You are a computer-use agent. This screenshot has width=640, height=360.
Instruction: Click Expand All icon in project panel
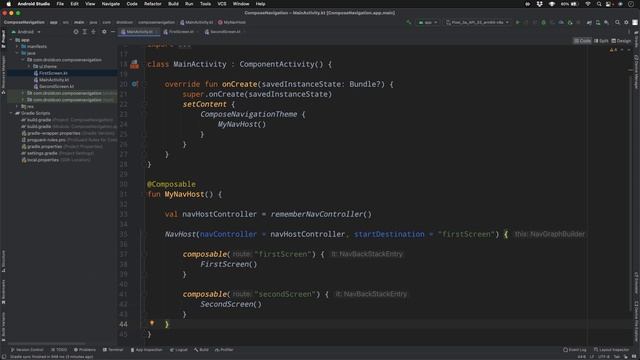(x=84, y=31)
